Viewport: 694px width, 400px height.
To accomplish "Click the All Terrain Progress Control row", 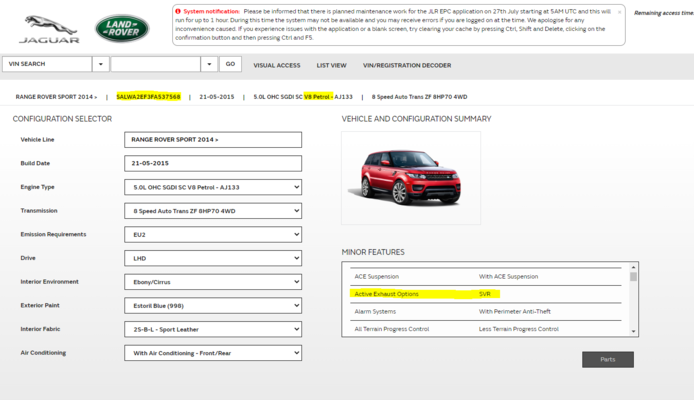I will [486, 329].
